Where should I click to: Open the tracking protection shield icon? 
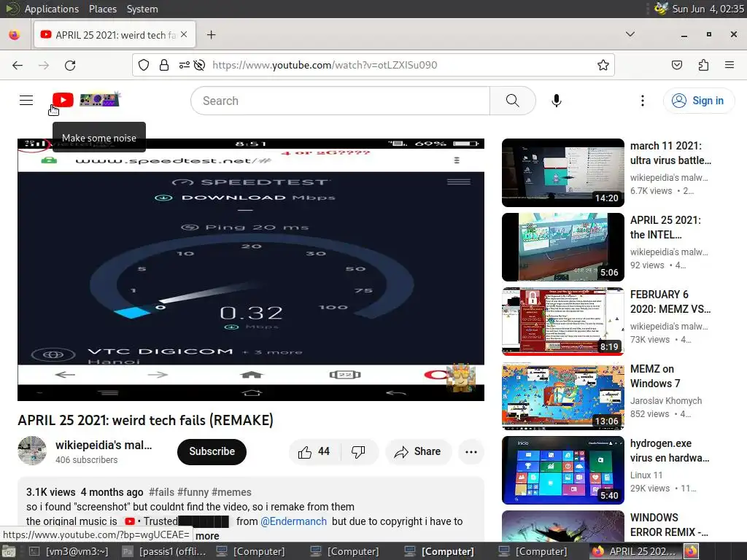click(144, 65)
